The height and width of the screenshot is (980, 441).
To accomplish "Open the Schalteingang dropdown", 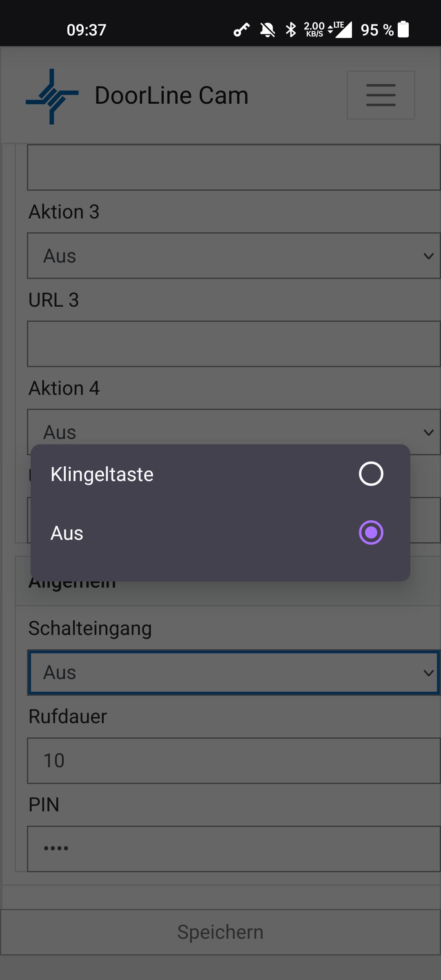I will click(x=234, y=673).
